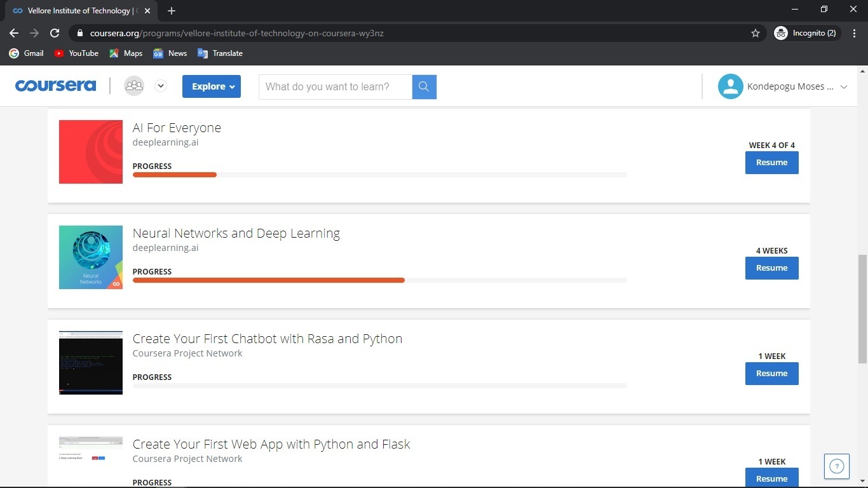Click the blue search magnifier button

point(424,86)
